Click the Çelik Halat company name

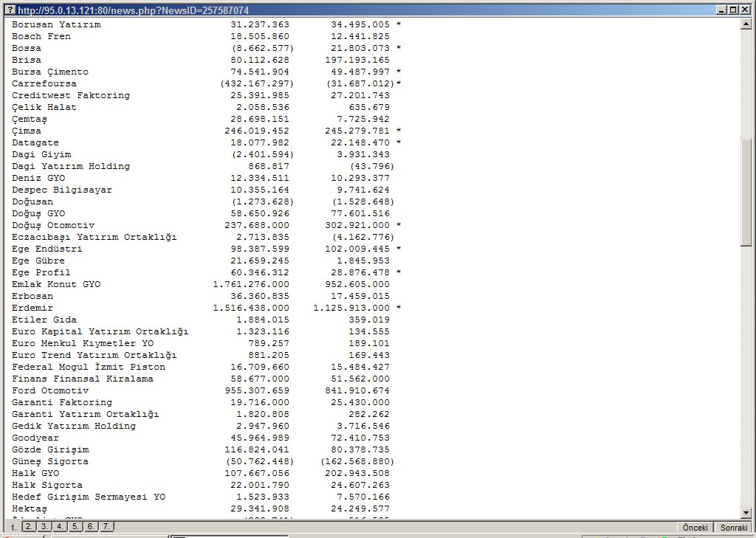pos(44,107)
